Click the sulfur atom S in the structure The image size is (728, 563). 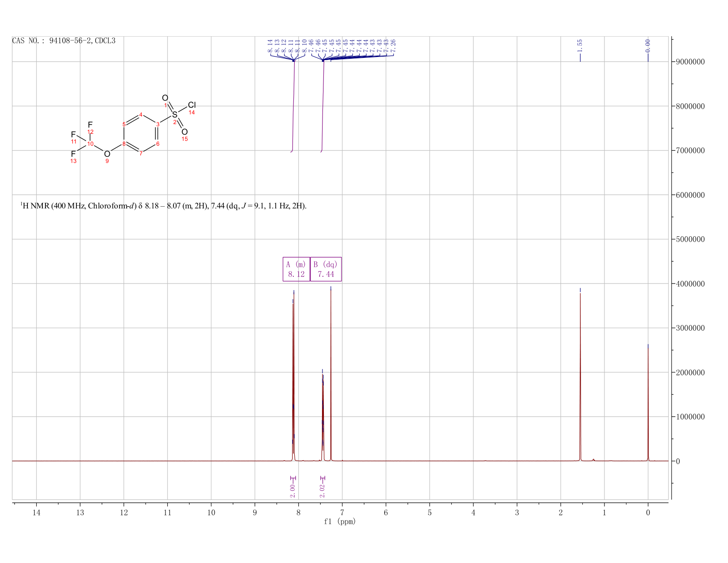coord(175,115)
